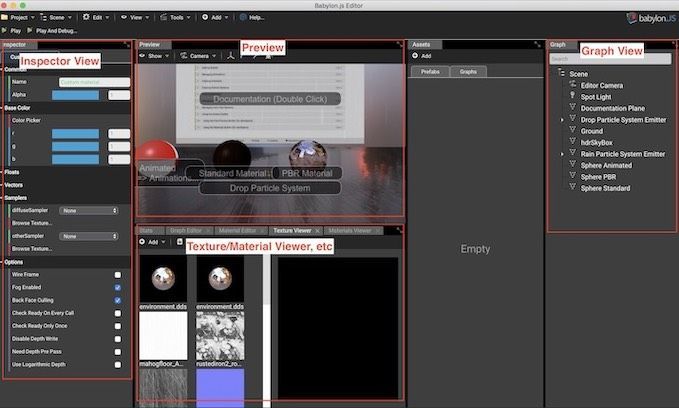Select the Ground mesh icon
This screenshot has width=679, height=408.
pyautogui.click(x=572, y=130)
